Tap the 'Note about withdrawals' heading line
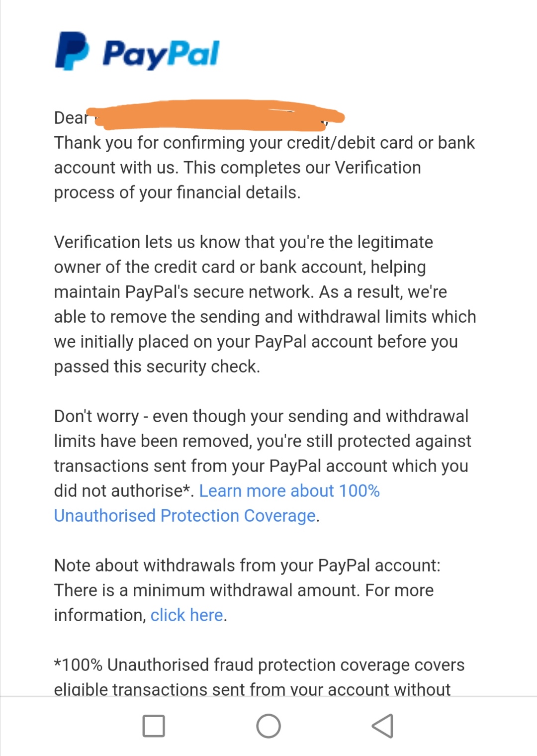 tap(247, 566)
